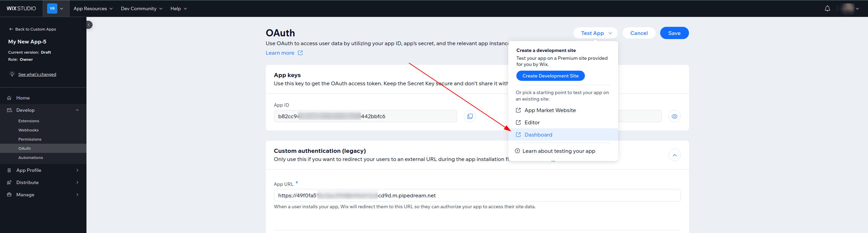The width and height of the screenshot is (868, 233).
Task: Reveal the secret key with eye icon
Action: pos(674,116)
